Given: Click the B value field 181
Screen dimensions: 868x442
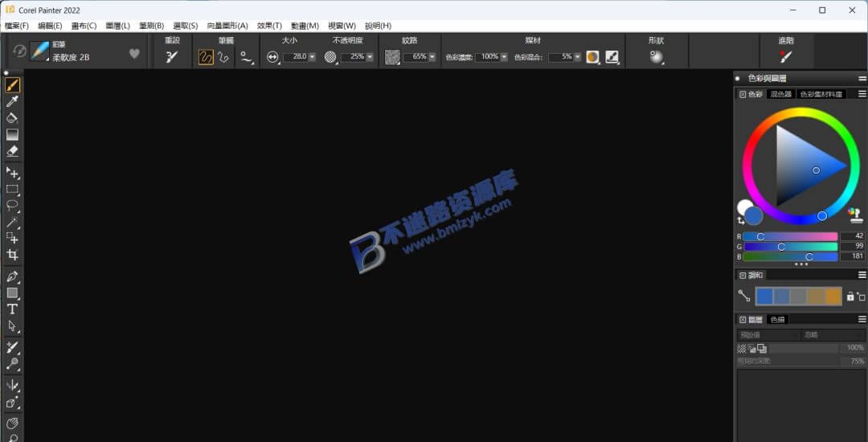Looking at the screenshot, I should pyautogui.click(x=853, y=256).
